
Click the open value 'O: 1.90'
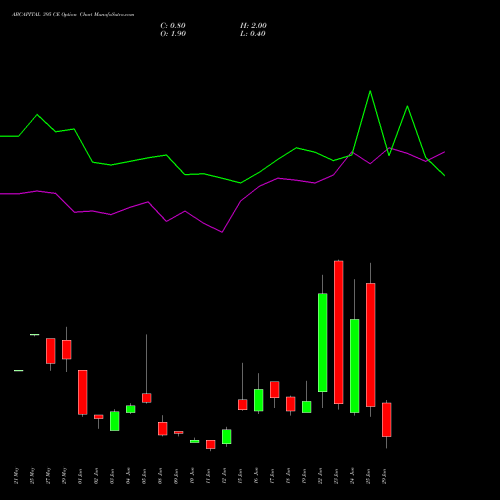(x=173, y=34)
